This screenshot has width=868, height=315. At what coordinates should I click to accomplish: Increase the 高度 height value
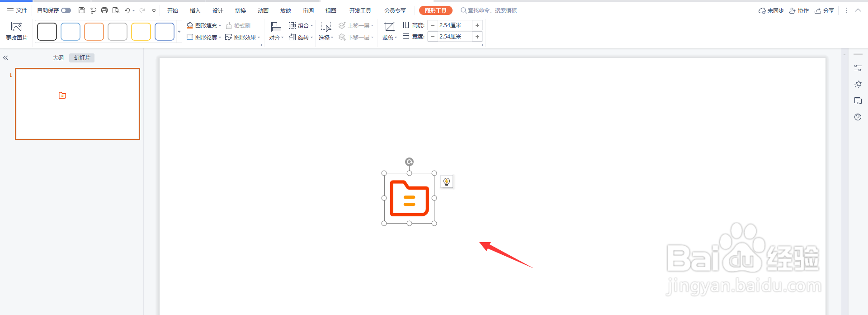(477, 25)
